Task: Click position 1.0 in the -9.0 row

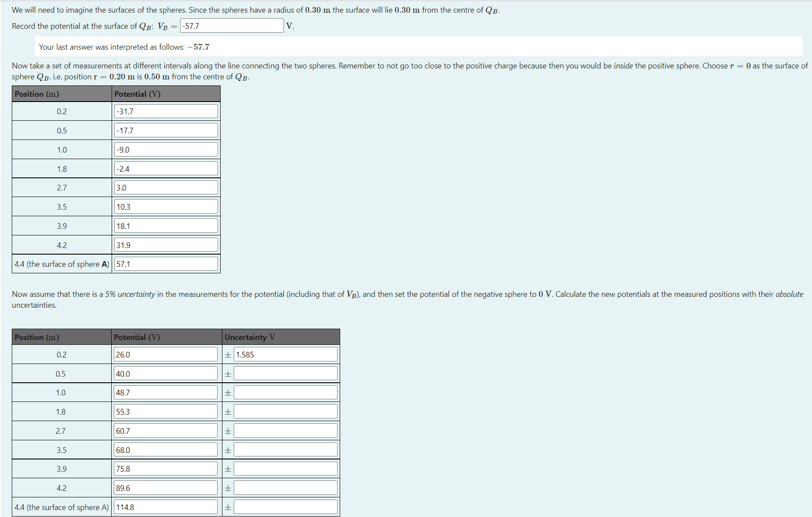Action: (62, 150)
